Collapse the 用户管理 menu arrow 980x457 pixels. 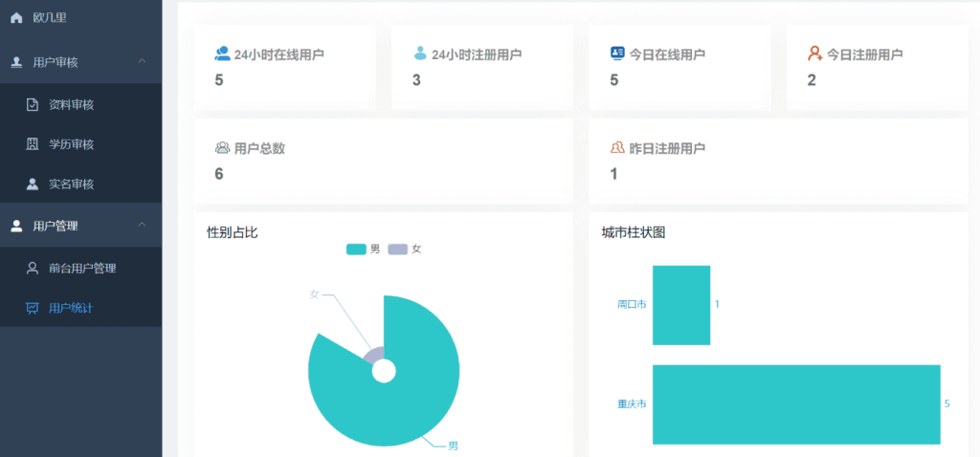tap(143, 226)
